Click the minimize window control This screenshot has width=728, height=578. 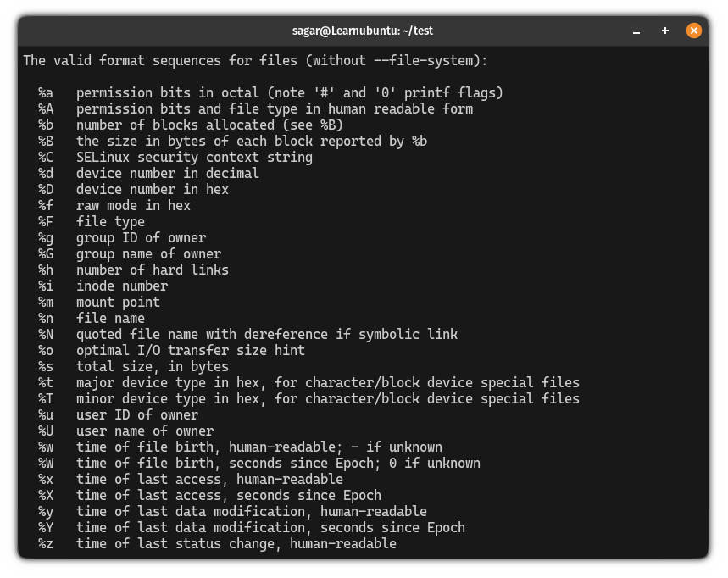pyautogui.click(x=636, y=30)
